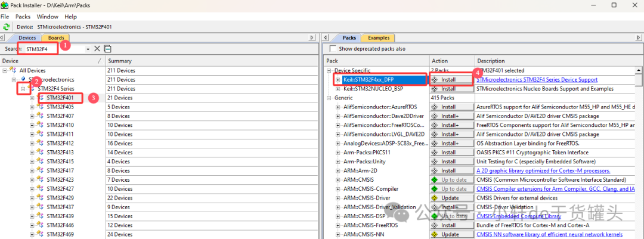Click the collapse-all icon next to search
The height and width of the screenshot is (239, 644).
[107, 49]
